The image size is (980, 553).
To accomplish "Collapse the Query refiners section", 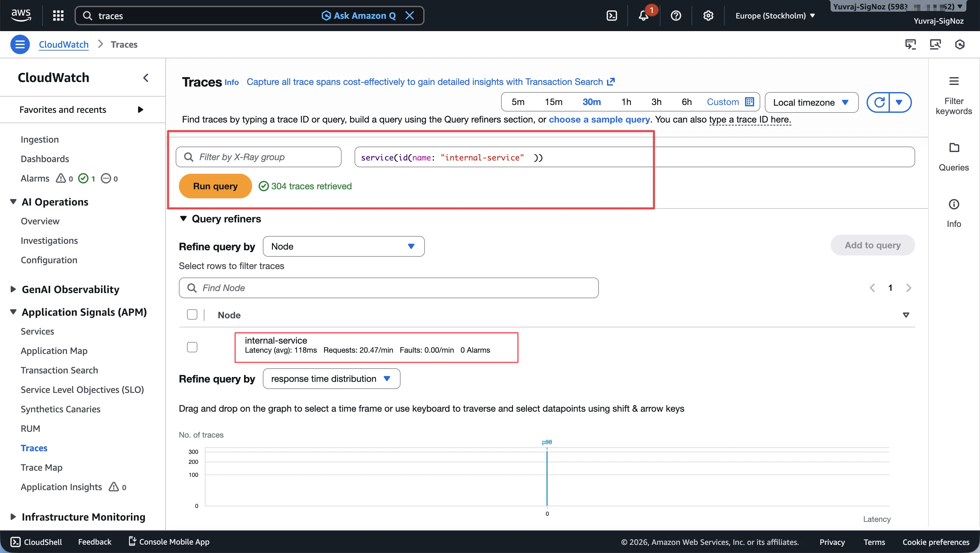I will pos(184,218).
